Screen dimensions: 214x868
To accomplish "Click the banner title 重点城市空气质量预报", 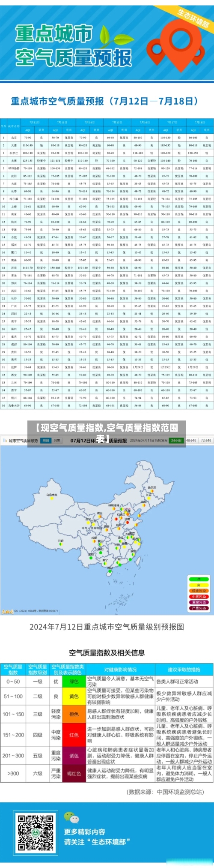I will pos(73,45).
